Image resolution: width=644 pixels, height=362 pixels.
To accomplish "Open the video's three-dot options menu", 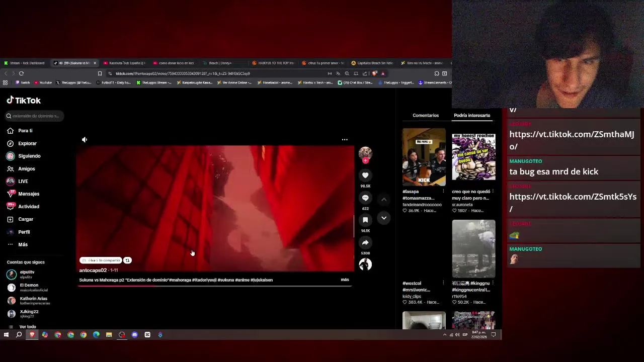I will point(345,140).
